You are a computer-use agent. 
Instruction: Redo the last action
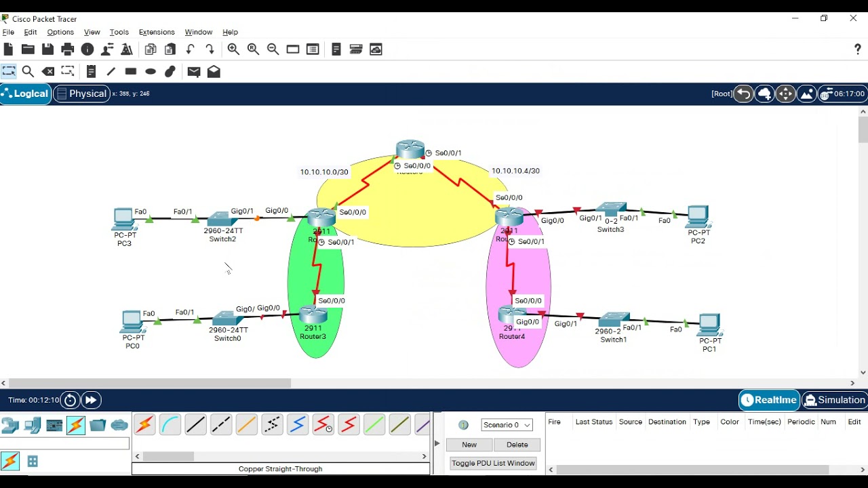point(210,49)
